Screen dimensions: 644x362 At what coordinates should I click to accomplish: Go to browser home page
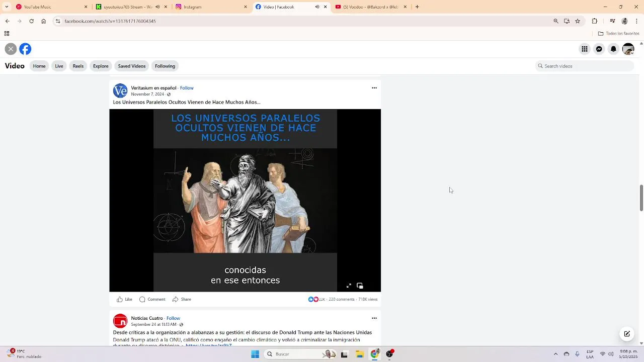click(x=43, y=21)
